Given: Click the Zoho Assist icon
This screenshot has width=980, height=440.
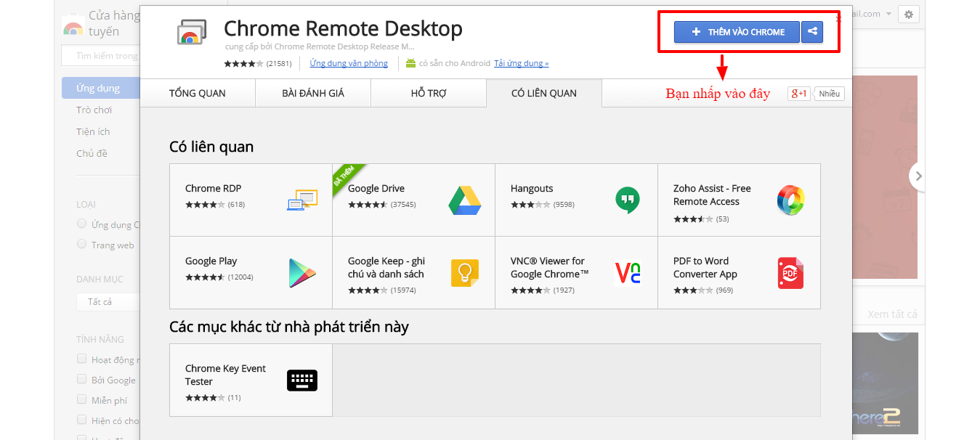Looking at the screenshot, I should (x=790, y=200).
